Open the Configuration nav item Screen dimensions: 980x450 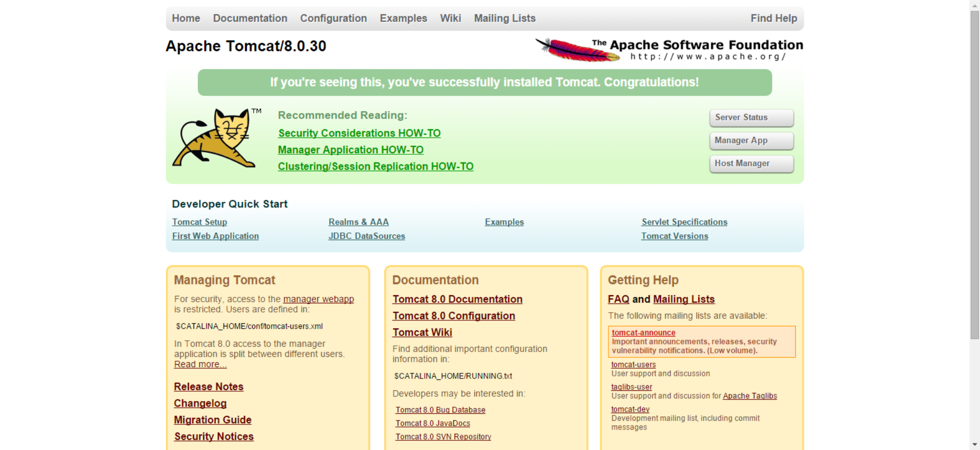(333, 18)
